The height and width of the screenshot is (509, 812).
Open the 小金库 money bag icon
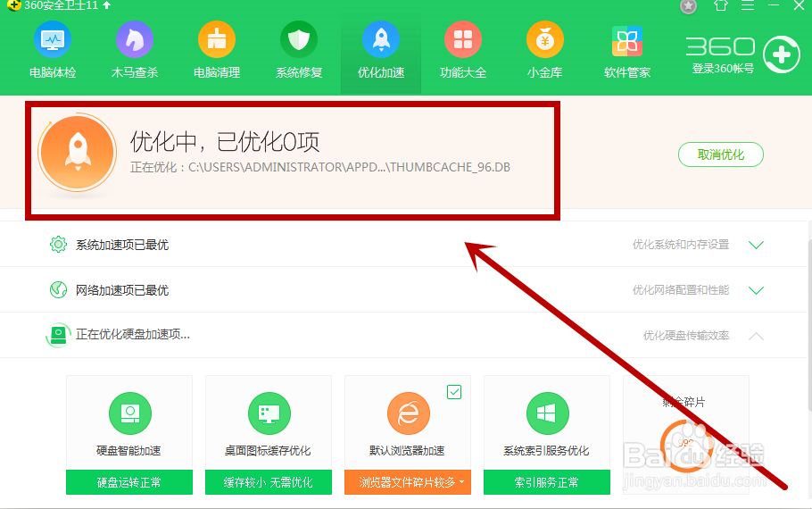click(545, 39)
